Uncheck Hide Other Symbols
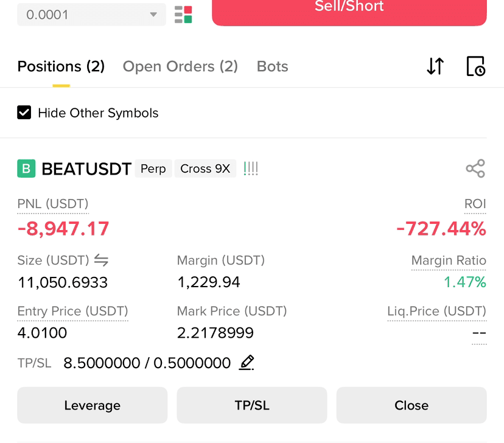 click(x=24, y=113)
